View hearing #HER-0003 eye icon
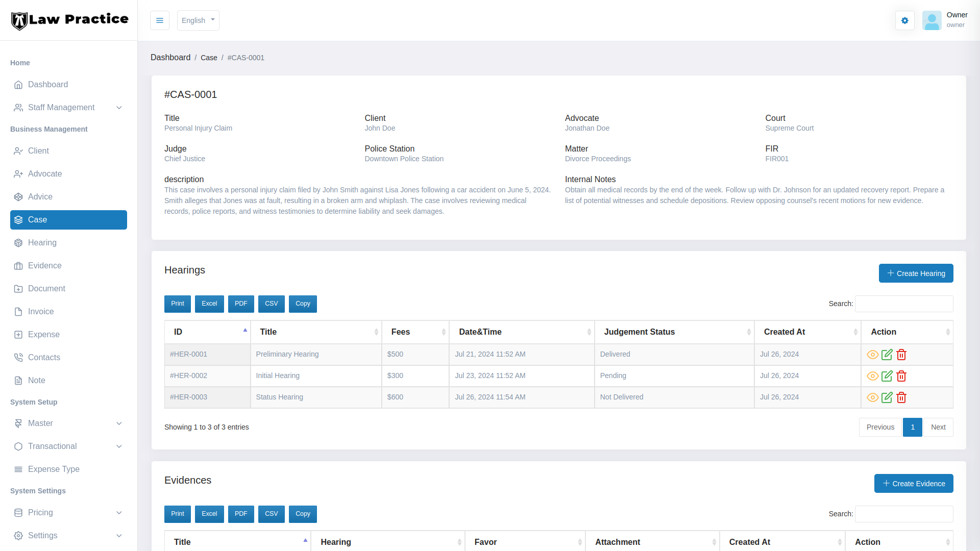The width and height of the screenshot is (980, 551). tap(872, 397)
